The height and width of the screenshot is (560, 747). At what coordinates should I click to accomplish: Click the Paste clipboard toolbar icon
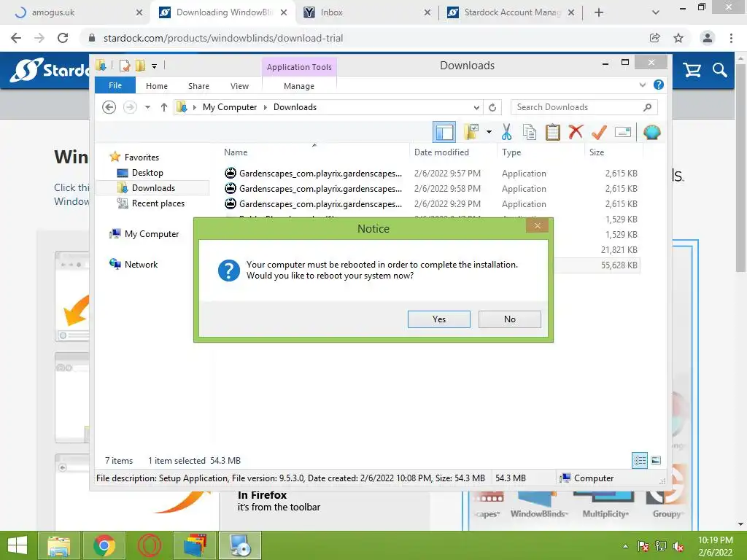pos(552,132)
